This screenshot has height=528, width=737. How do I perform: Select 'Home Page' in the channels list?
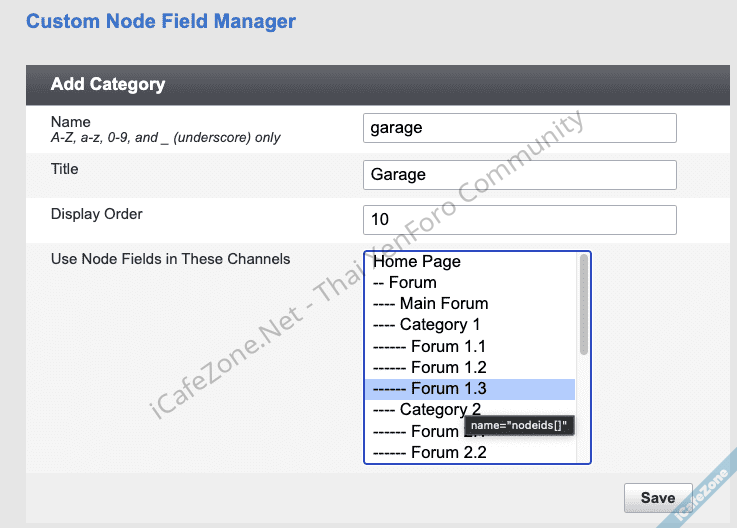click(417, 261)
